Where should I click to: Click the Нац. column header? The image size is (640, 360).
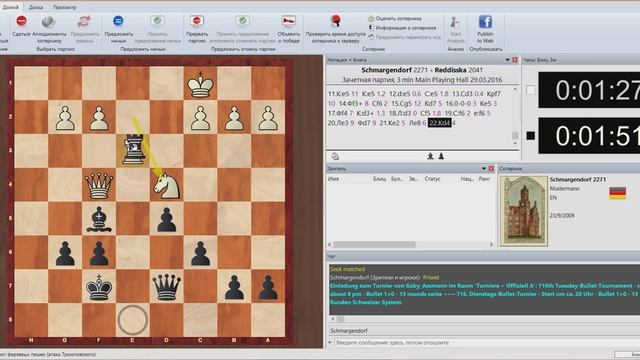(x=467, y=179)
